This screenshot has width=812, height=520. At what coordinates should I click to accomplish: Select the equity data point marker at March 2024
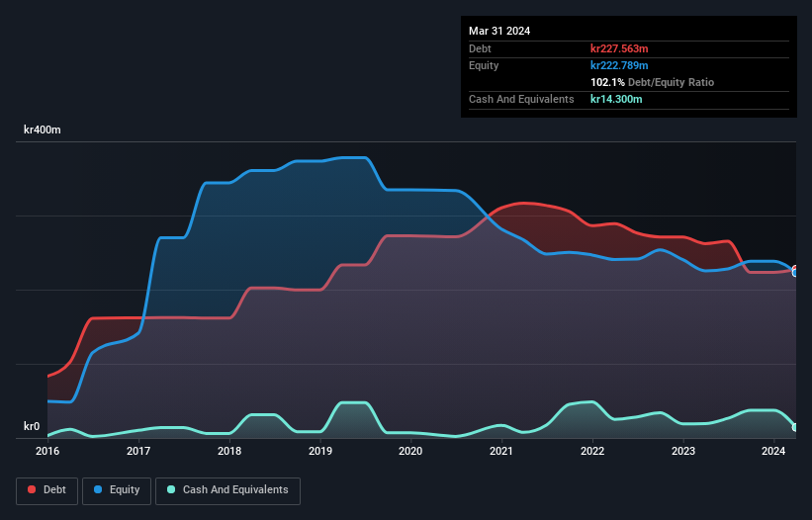[795, 272]
